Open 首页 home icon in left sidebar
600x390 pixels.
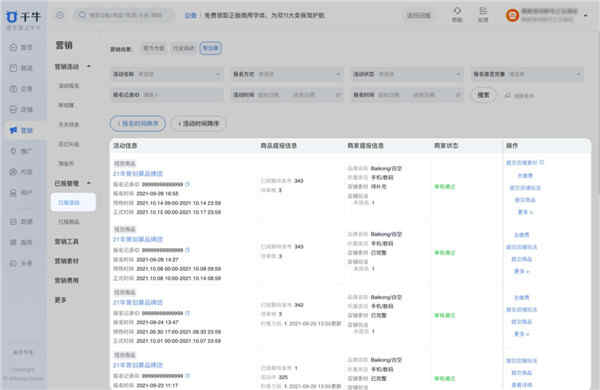pyautogui.click(x=13, y=47)
